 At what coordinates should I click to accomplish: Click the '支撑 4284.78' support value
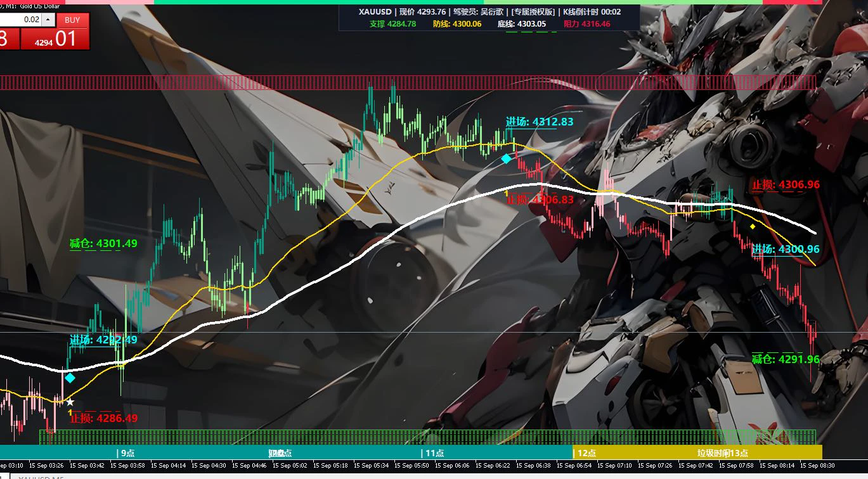[x=392, y=24]
